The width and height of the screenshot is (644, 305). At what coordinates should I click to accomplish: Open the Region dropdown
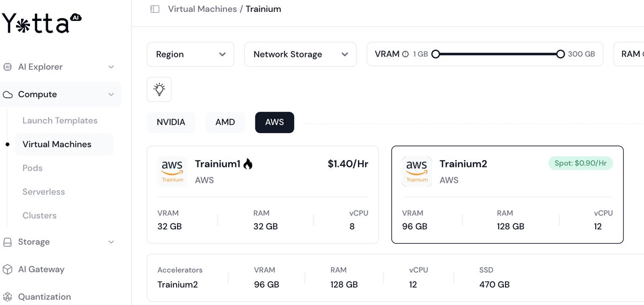point(191,54)
